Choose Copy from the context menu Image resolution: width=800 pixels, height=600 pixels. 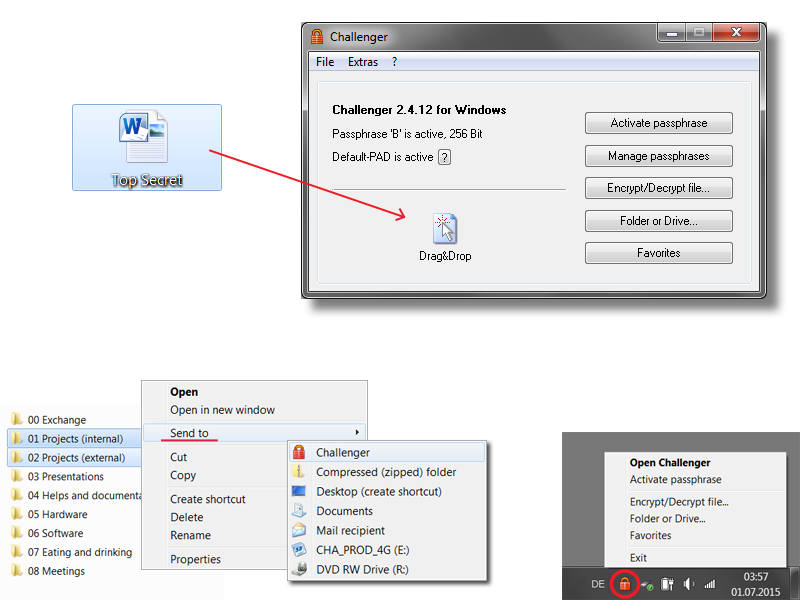click(x=183, y=475)
